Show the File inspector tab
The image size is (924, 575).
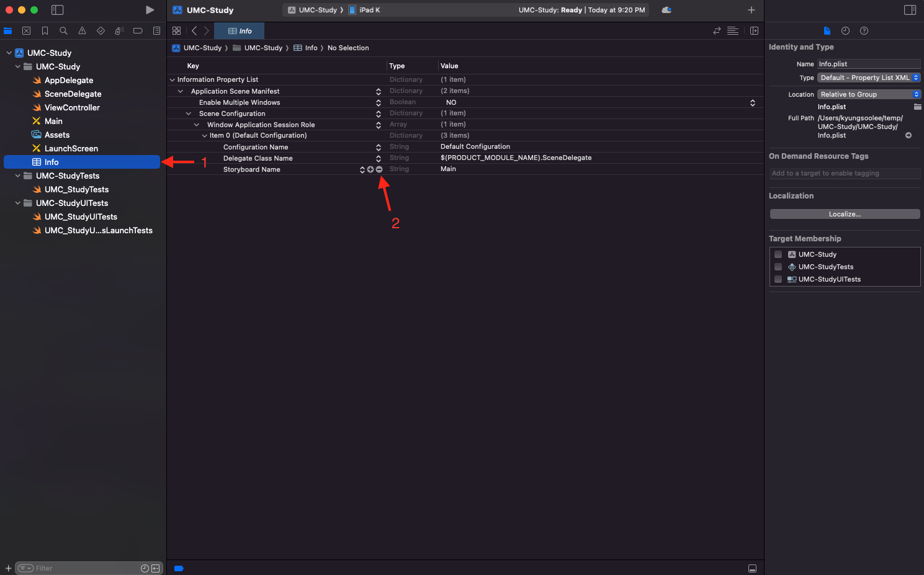pyautogui.click(x=827, y=30)
